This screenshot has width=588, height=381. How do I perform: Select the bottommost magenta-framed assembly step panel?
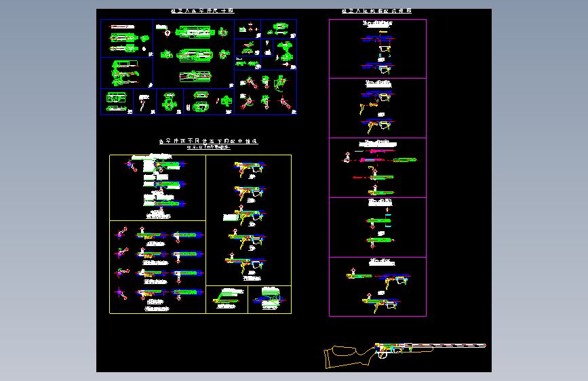coord(378,287)
